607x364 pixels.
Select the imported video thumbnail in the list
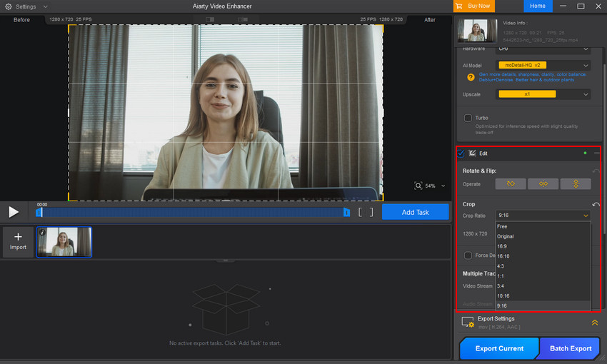(64, 242)
